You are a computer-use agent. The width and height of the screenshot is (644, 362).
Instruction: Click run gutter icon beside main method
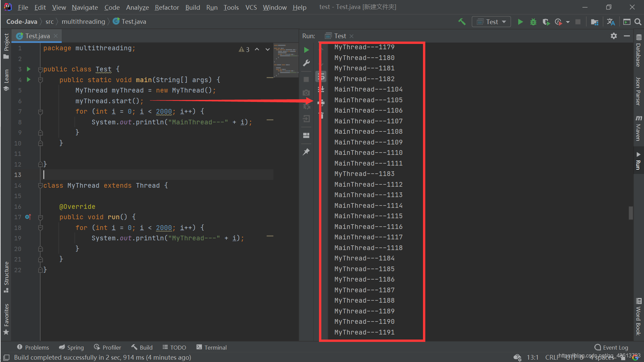29,80
